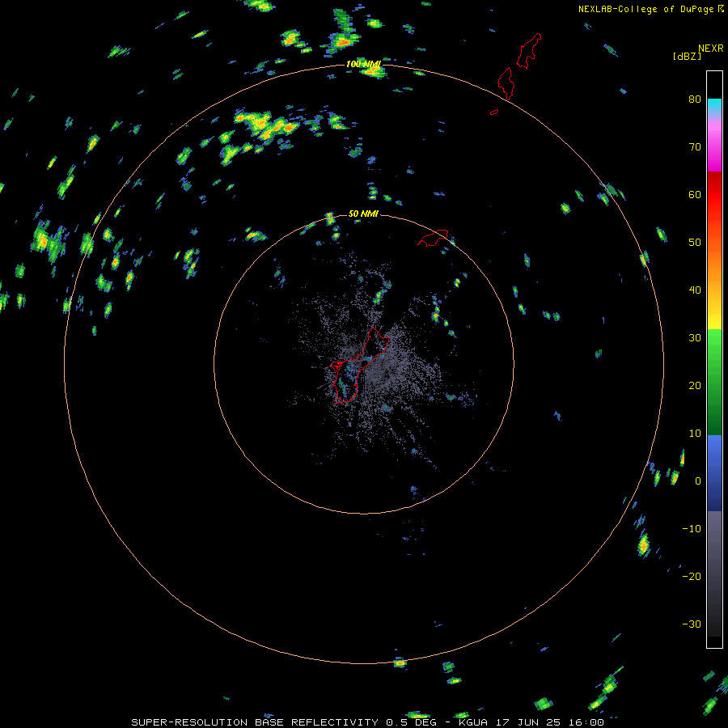This screenshot has height=728, width=728.
Task: Select the grey segment of the color bar
Action: coord(714,574)
